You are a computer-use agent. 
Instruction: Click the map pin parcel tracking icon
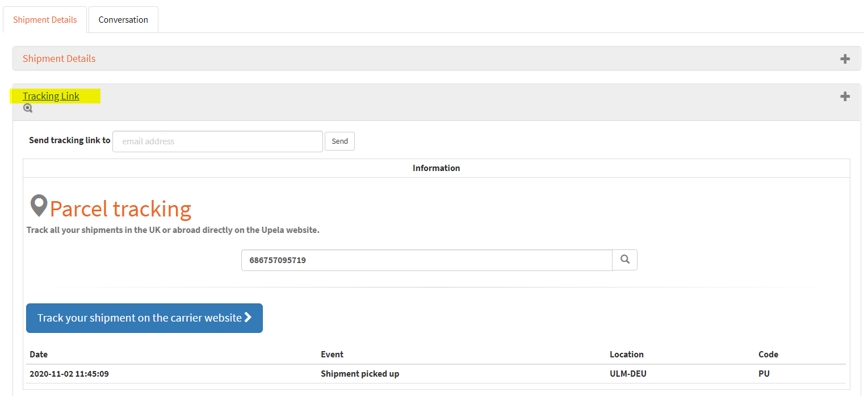coord(39,206)
